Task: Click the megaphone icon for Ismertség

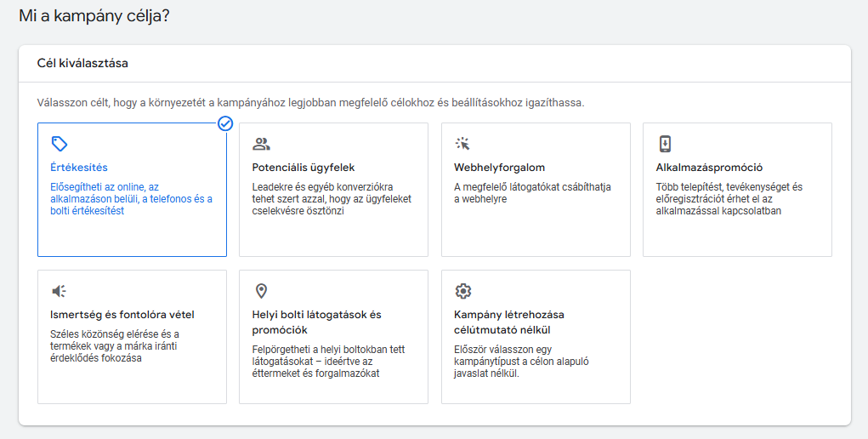Action: 59,291
